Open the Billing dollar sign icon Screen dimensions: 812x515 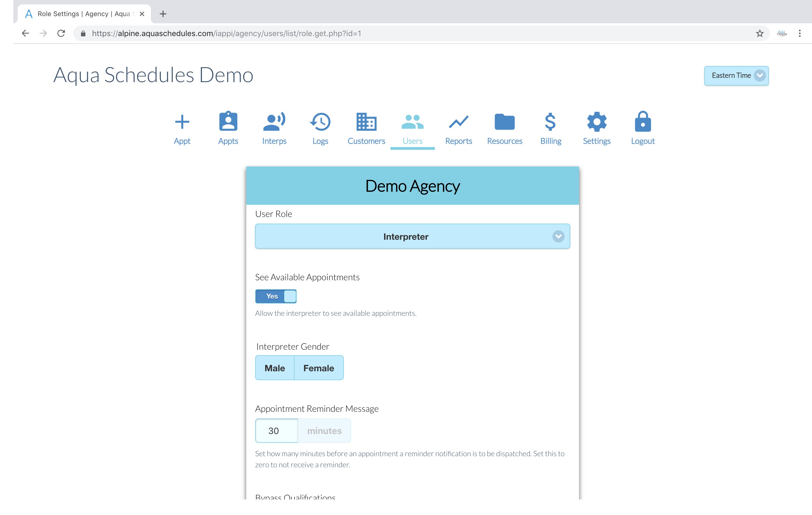pos(550,122)
